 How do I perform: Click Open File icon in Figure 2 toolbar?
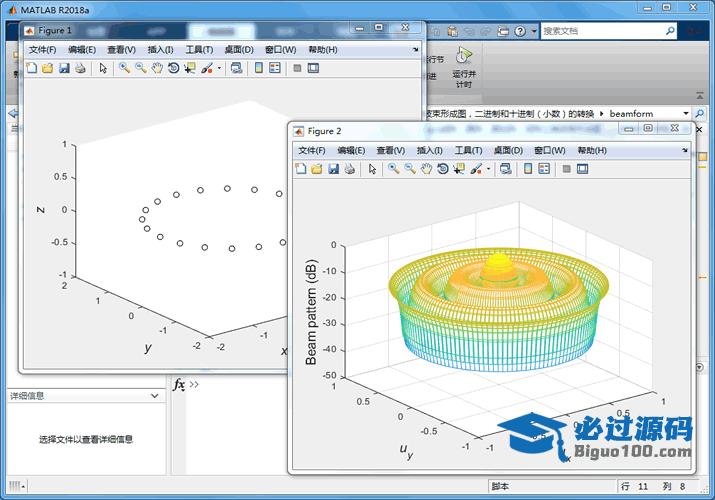(x=317, y=169)
